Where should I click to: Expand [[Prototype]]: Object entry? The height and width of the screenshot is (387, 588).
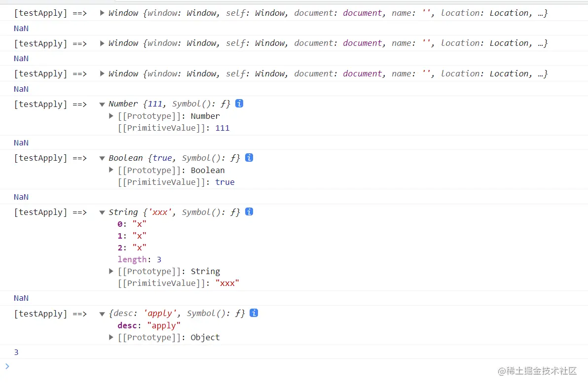point(111,337)
